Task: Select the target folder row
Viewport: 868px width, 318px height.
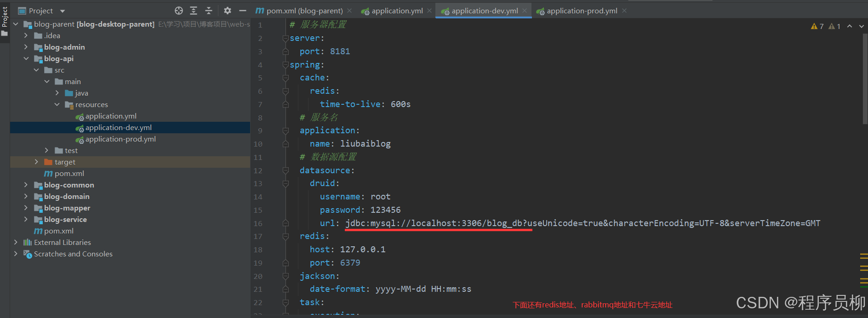Action: pyautogui.click(x=130, y=162)
